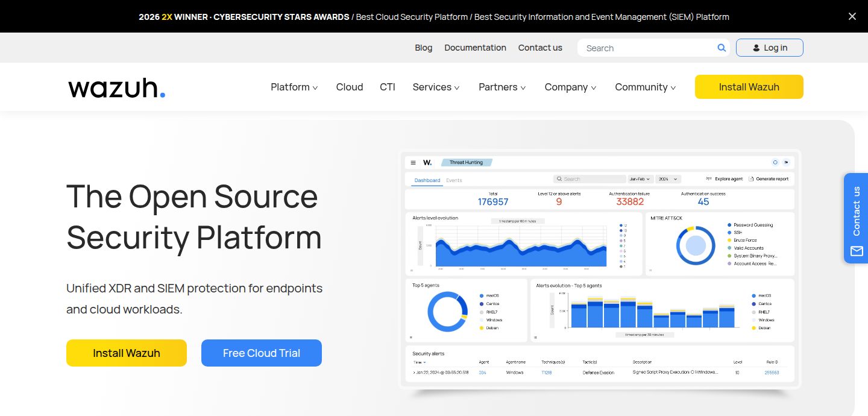This screenshot has height=416, width=868.
Task: Open the CTI menu item
Action: (x=388, y=87)
